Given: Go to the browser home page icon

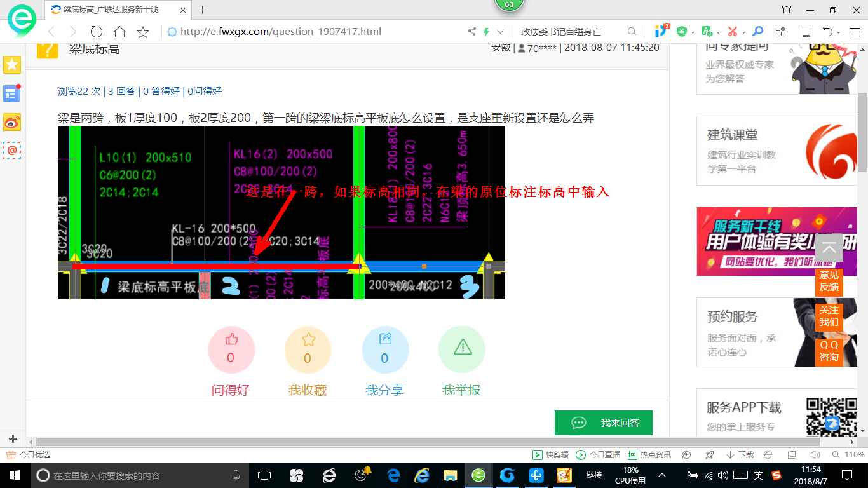Looking at the screenshot, I should pos(119,32).
